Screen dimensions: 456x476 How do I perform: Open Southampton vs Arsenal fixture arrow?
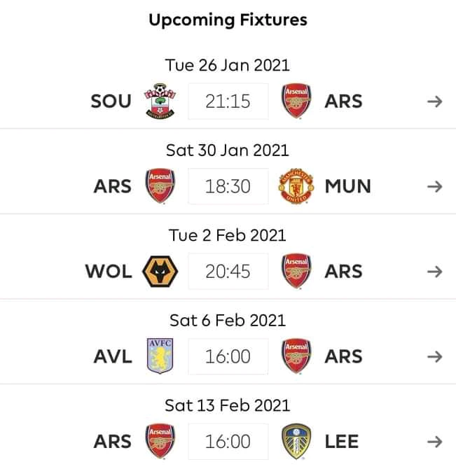434,101
